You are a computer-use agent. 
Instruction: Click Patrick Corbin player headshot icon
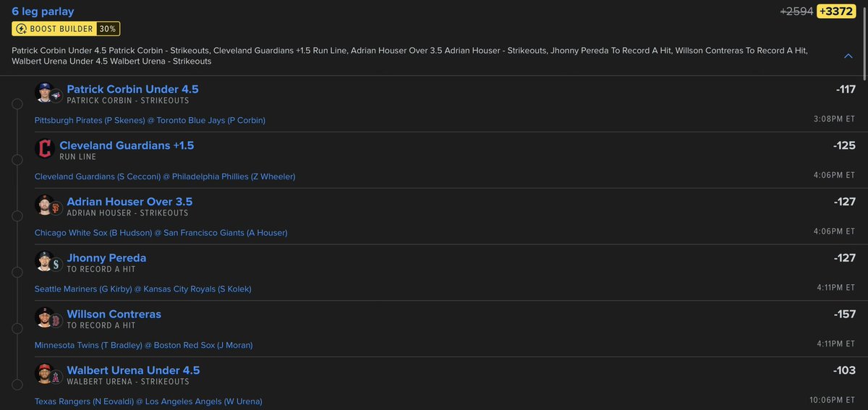pos(45,92)
